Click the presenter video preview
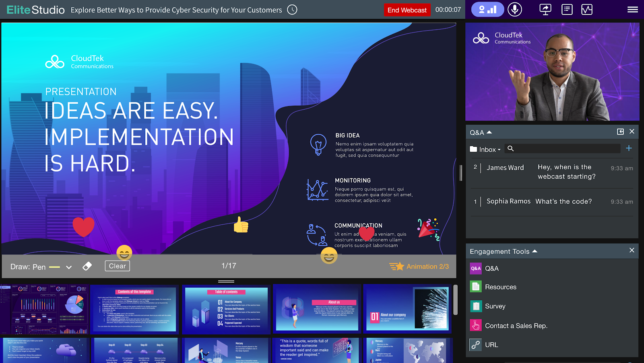Viewport: 644px width, 363px height. (552, 72)
